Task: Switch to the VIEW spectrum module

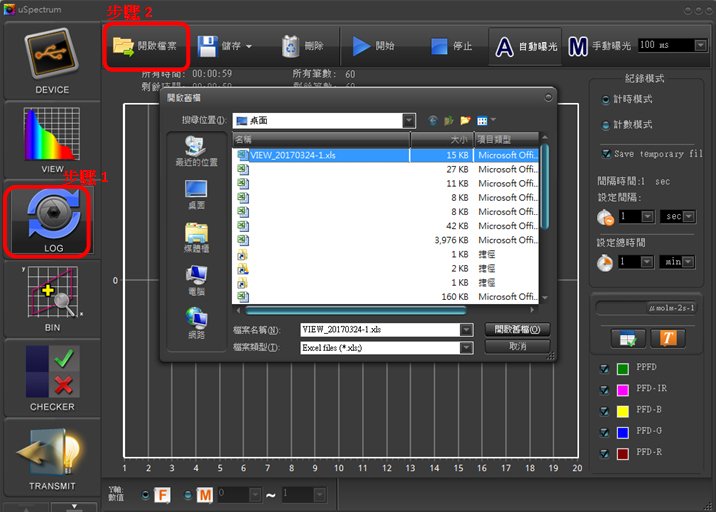Action: coord(52,140)
